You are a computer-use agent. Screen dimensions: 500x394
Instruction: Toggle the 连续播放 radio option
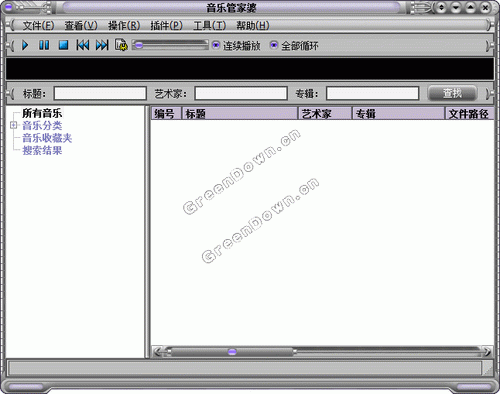[216, 45]
